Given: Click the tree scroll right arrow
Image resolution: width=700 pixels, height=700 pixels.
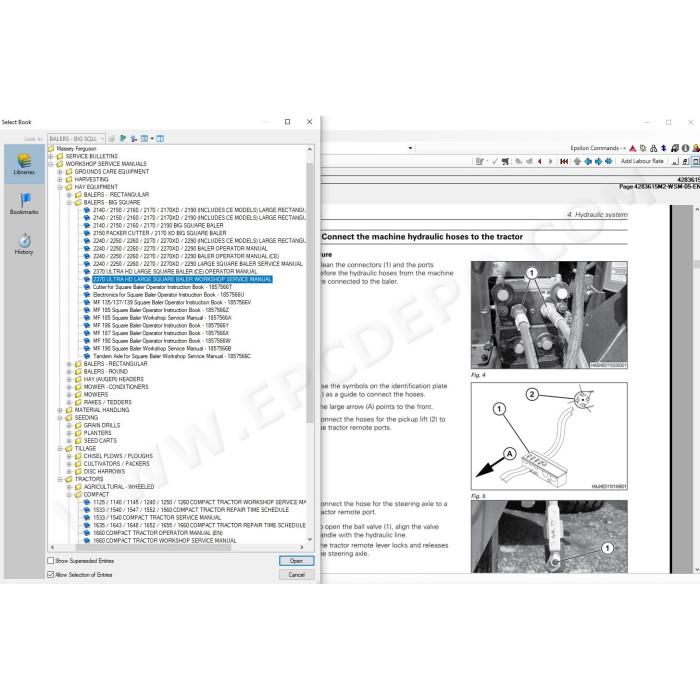Looking at the screenshot, I should coord(302,547).
